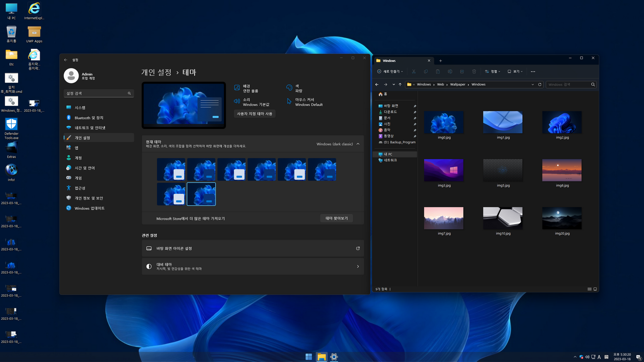Image resolution: width=644 pixels, height=362 pixels.
Task: Open Start menu on taskbar
Action: 309,357
